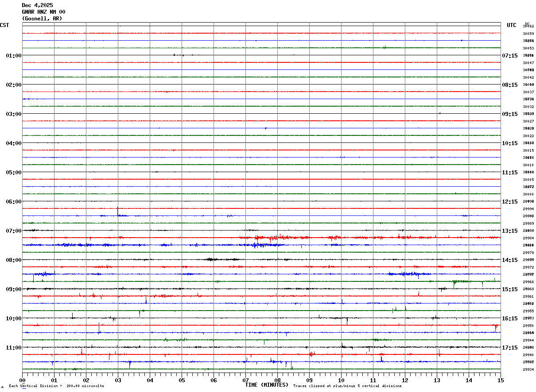Select DC offset value 29972
The image size is (536, 392).
(528, 267)
